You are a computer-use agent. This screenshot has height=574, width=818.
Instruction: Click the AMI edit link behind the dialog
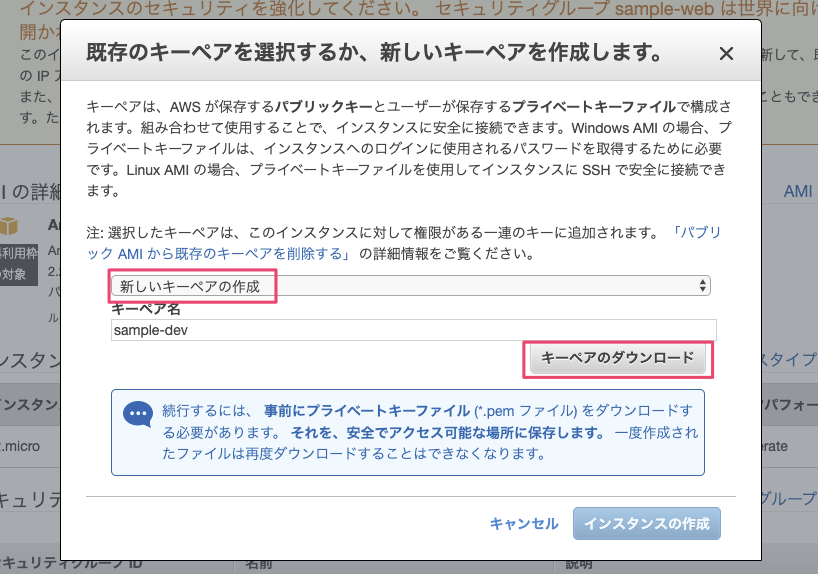(x=797, y=191)
